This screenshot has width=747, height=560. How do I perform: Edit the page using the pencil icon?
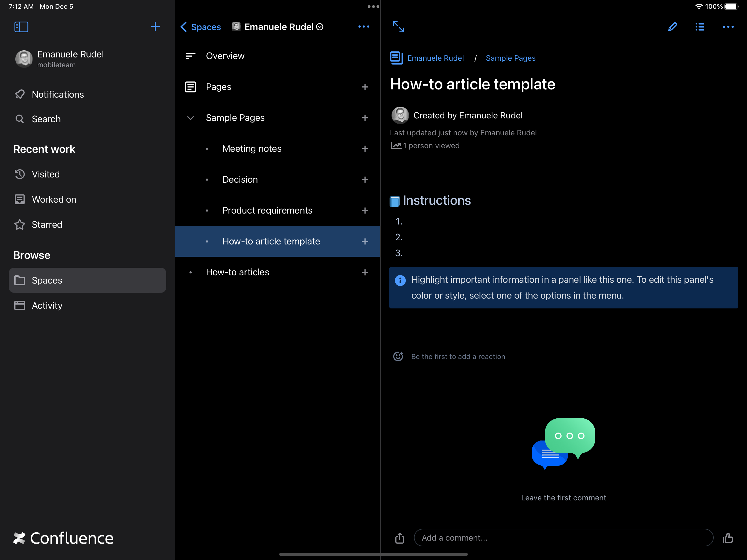[672, 27]
